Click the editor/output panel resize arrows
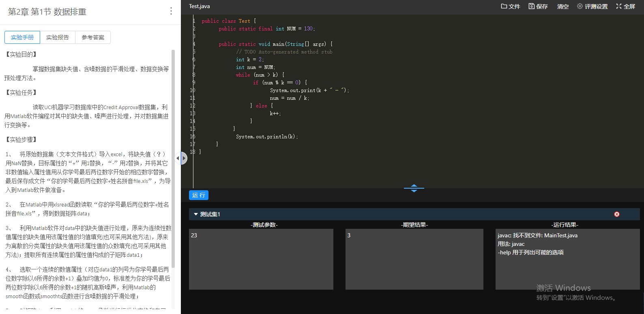Screen dimensions: 644x314 pyautogui.click(x=414, y=188)
